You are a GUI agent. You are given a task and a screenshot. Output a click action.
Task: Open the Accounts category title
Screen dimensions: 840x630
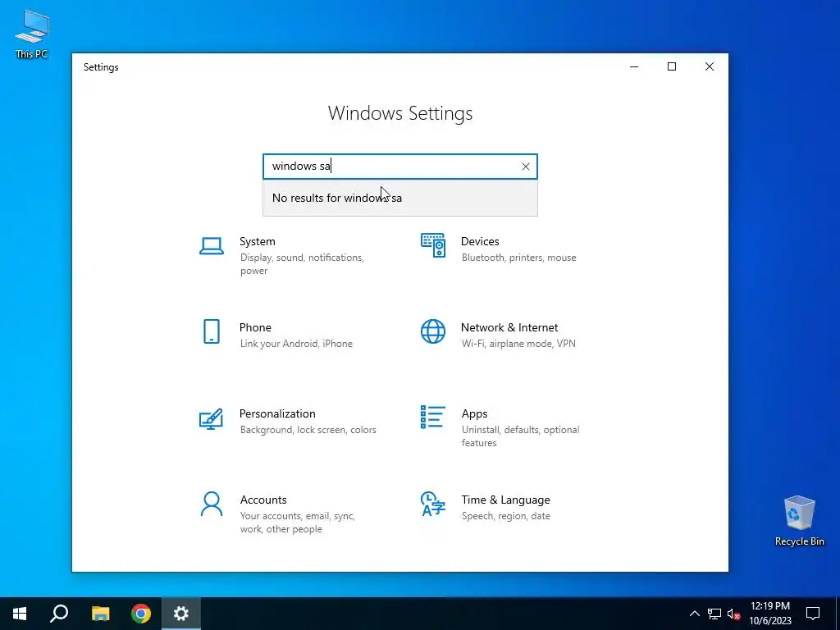tap(263, 500)
